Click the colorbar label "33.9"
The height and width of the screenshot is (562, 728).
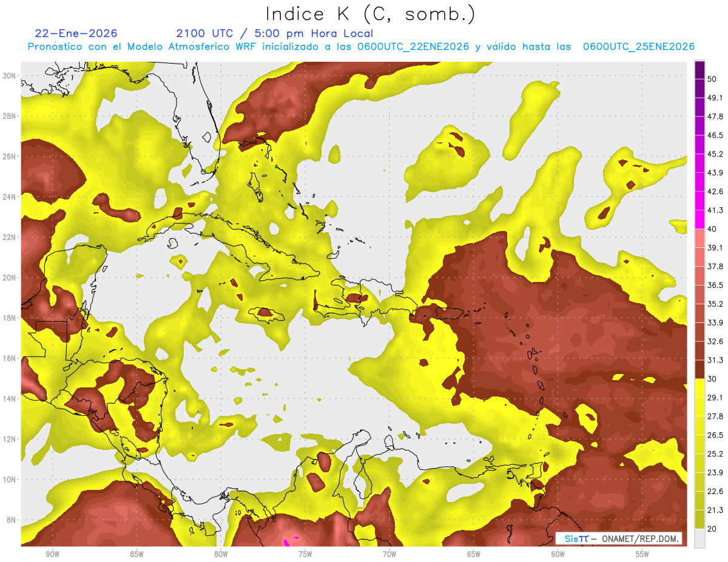[x=715, y=323]
